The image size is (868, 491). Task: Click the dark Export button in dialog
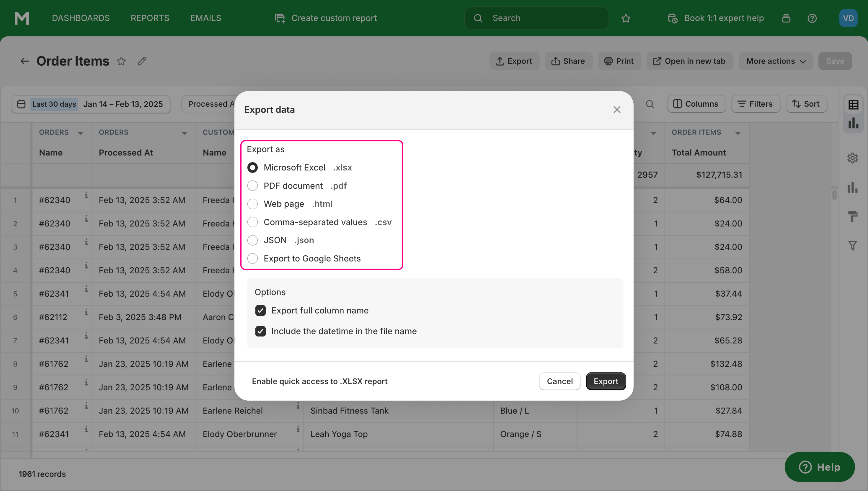tap(606, 381)
